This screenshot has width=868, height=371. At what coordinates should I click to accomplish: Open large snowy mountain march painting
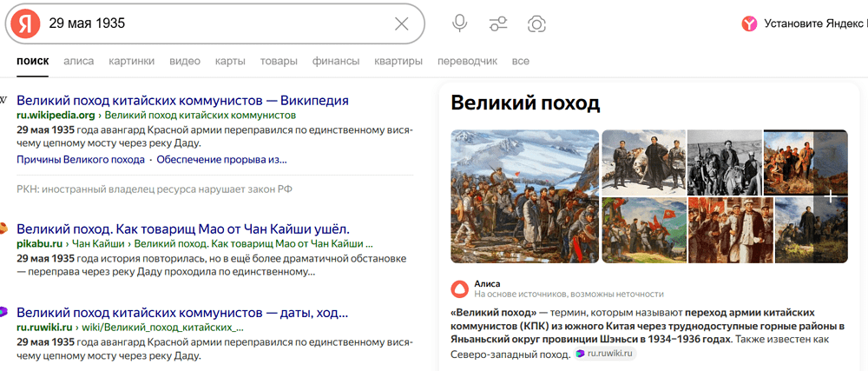[525, 196]
